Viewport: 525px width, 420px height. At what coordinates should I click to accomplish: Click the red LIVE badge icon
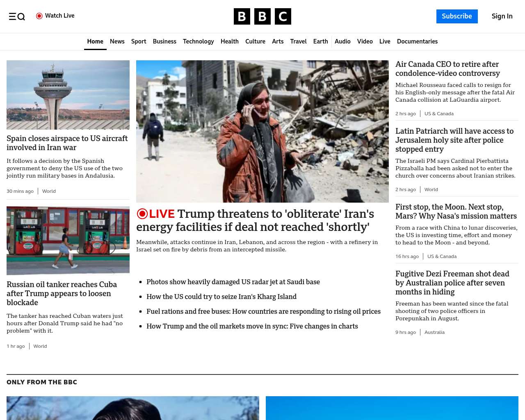tap(142, 214)
